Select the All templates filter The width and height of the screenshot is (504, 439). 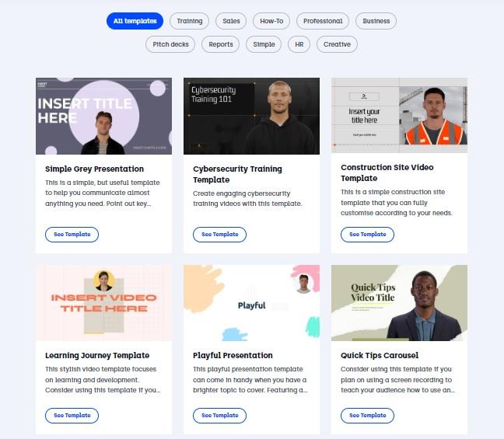[135, 21]
